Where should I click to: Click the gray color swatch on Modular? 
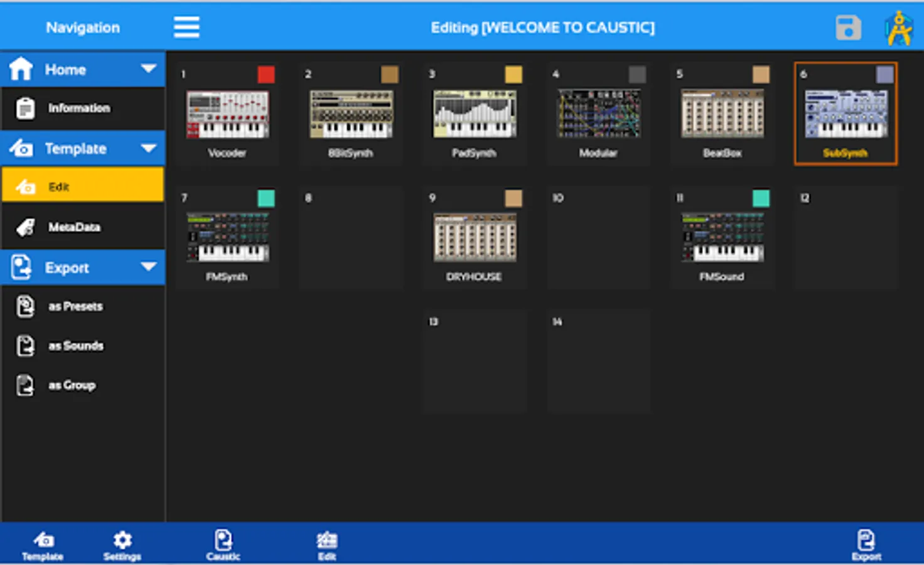(637, 75)
